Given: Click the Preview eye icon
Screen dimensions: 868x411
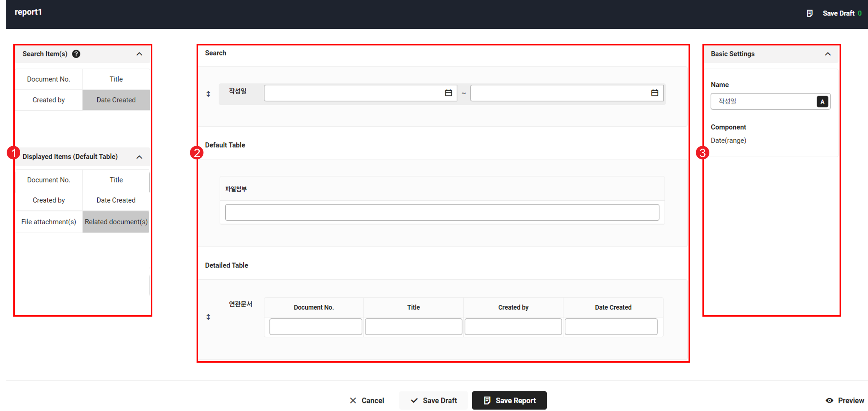Looking at the screenshot, I should 829,400.
